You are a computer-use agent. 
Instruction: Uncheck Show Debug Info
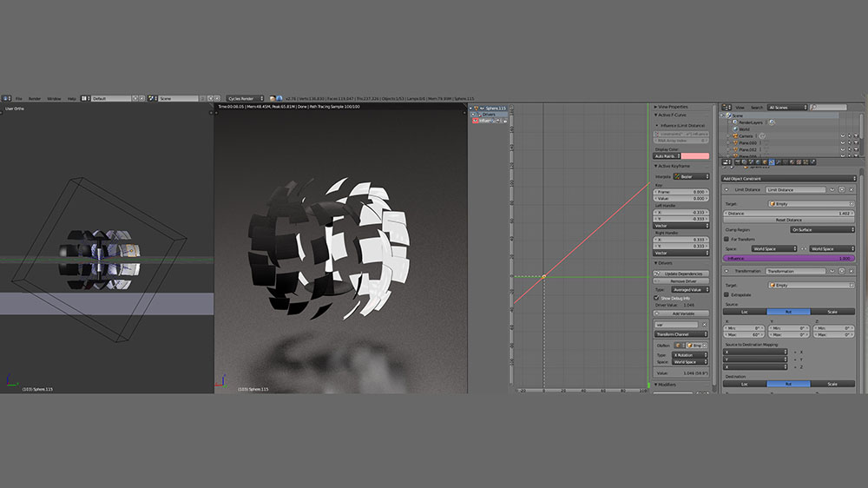pos(656,298)
